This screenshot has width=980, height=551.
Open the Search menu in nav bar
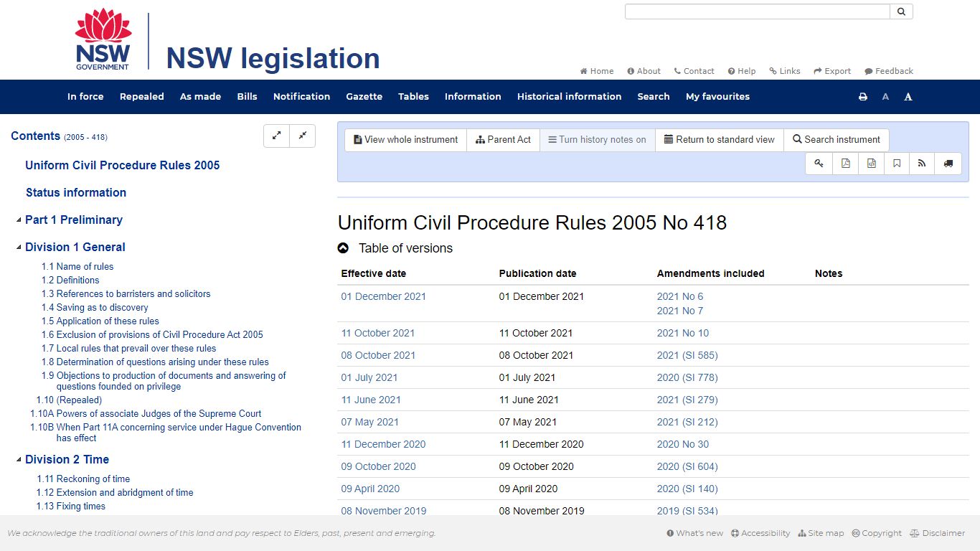(x=654, y=97)
